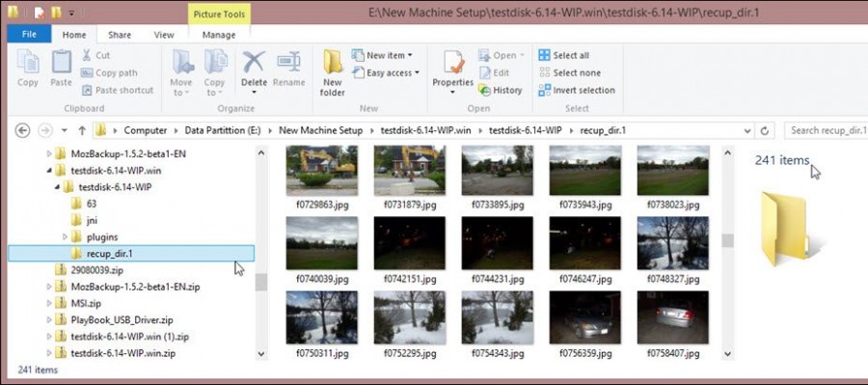Go up one folder level arrow
Screen dimensions: 868x385
pos(82,130)
